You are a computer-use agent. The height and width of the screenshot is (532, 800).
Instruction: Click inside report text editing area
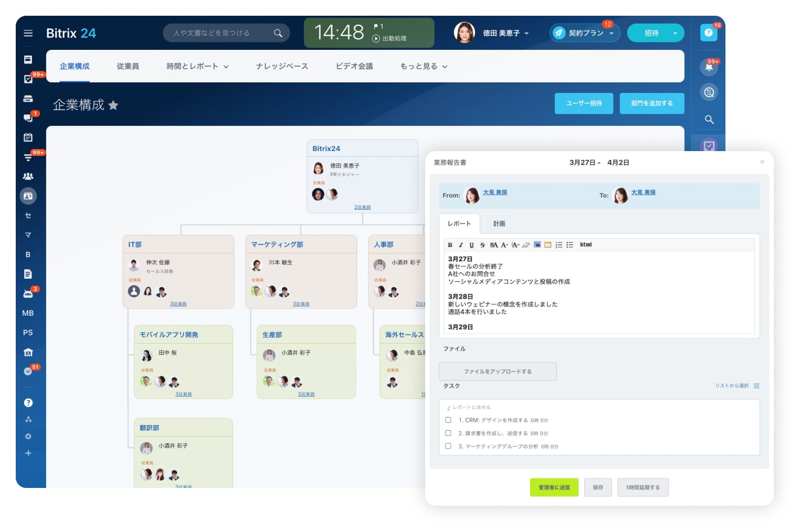599,292
